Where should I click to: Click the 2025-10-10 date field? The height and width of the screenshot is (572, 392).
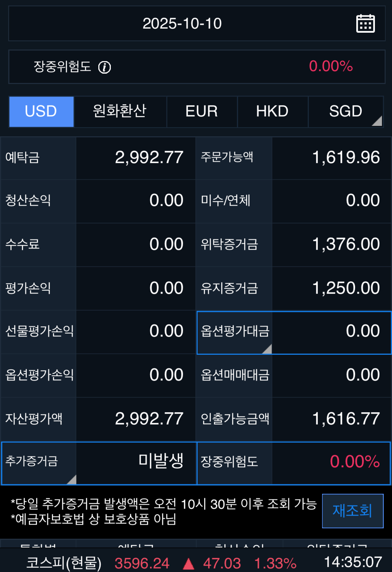pos(182,24)
